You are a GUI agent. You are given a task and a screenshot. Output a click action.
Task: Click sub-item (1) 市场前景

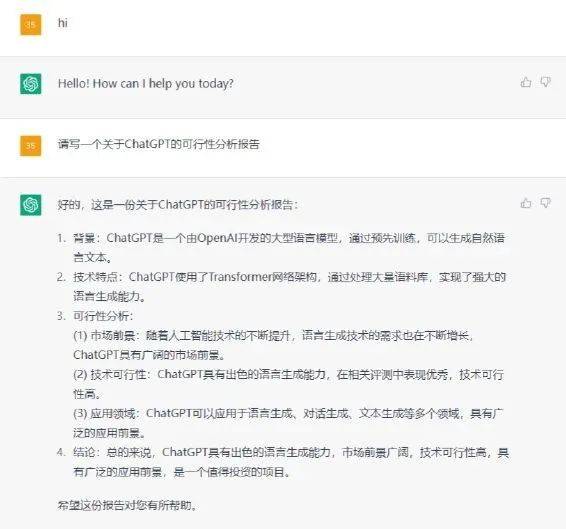[x=273, y=345]
